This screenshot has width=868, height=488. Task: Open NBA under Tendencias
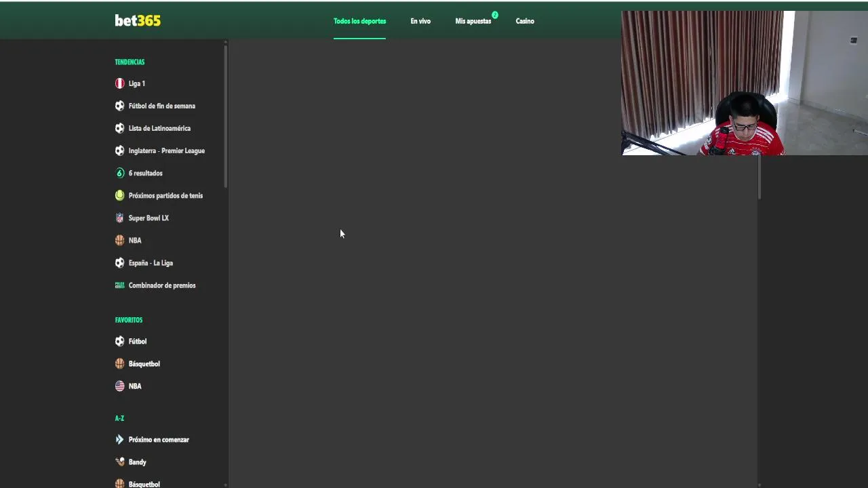(x=135, y=240)
